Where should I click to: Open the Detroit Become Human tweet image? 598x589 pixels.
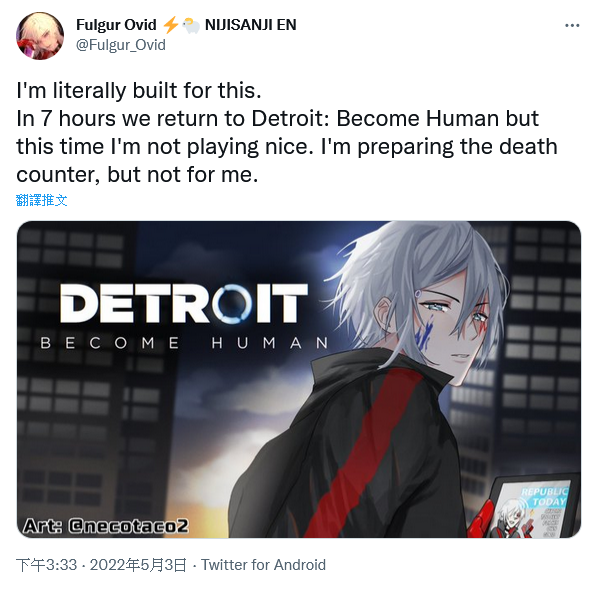[x=299, y=379]
